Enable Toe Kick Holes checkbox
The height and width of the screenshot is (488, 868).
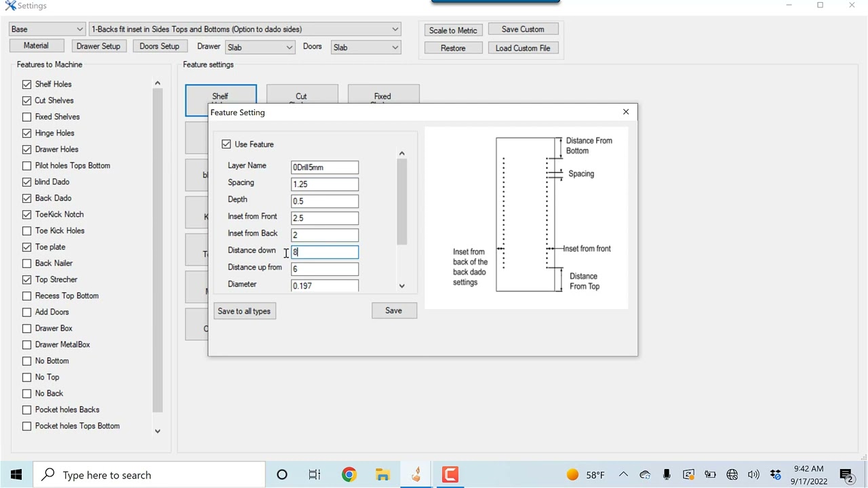point(26,230)
